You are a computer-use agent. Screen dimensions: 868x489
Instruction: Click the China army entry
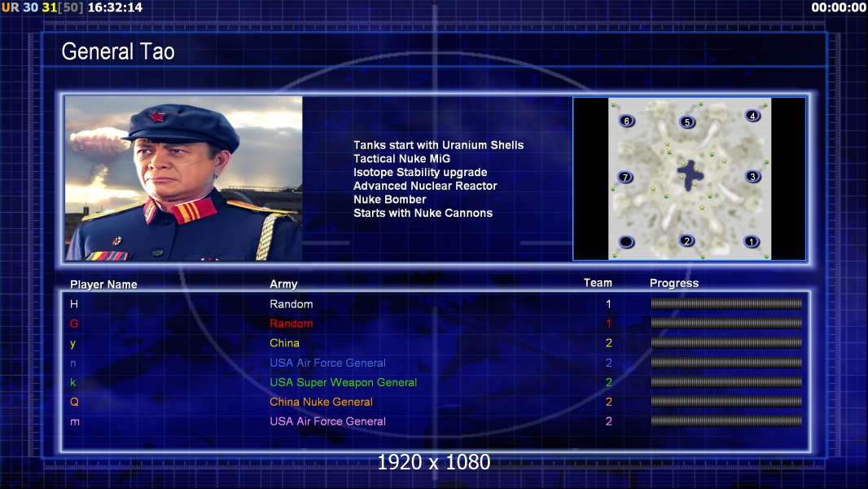(x=284, y=343)
